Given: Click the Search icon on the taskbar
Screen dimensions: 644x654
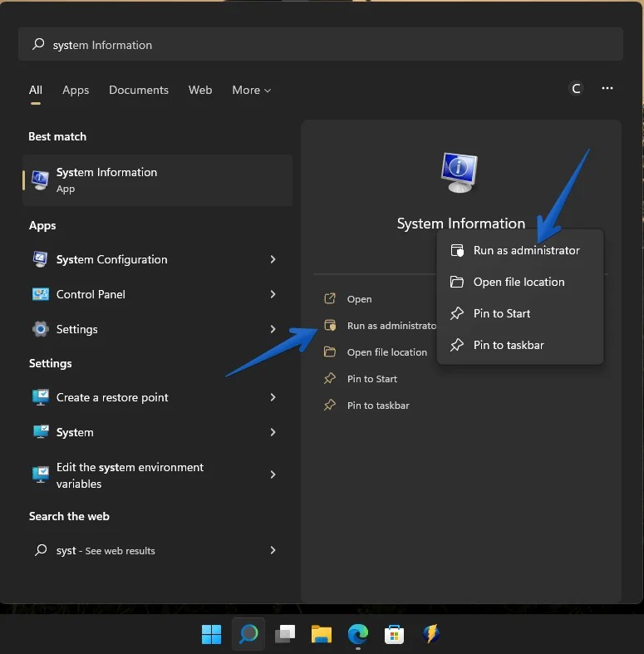Looking at the screenshot, I should pos(248,634).
